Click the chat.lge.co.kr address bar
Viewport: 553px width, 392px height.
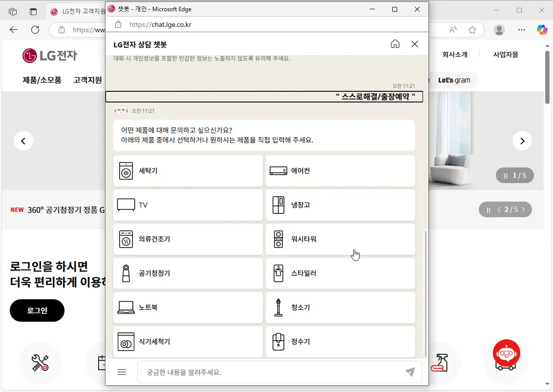[160, 24]
